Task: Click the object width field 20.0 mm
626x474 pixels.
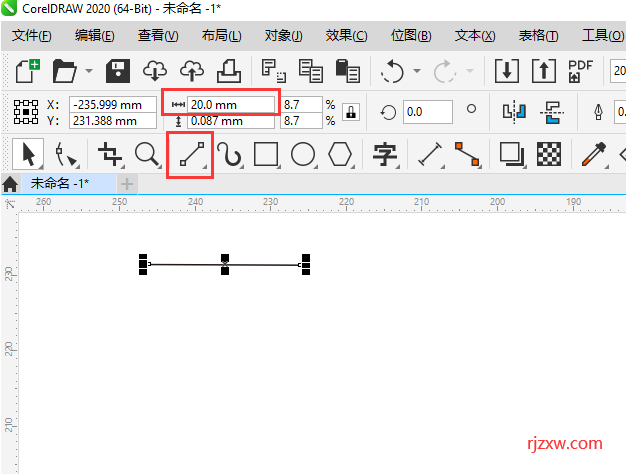Action: click(x=230, y=104)
